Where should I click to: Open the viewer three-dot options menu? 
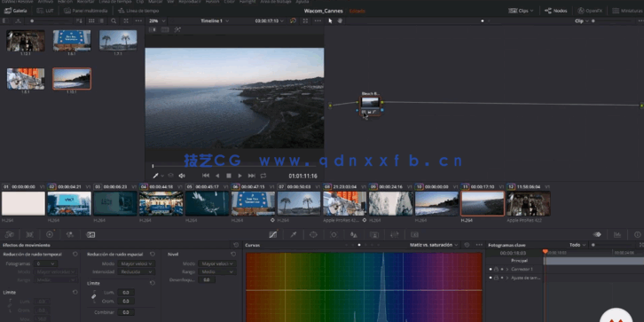coord(317,20)
